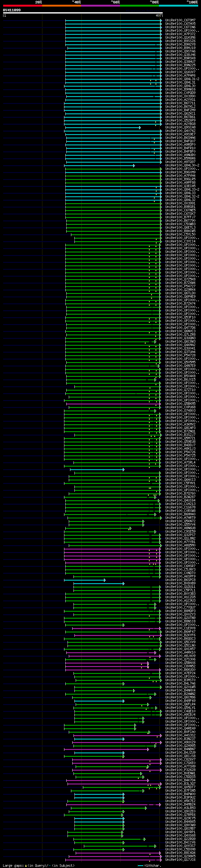
Task: Select hit label UniRef100_Q6AXI3
Action: click(x=180, y=480)
